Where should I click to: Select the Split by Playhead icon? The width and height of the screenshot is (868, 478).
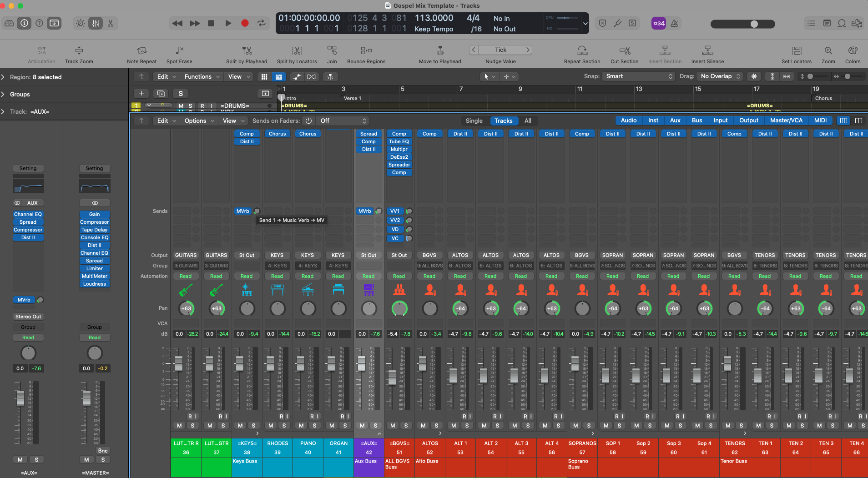(246, 53)
